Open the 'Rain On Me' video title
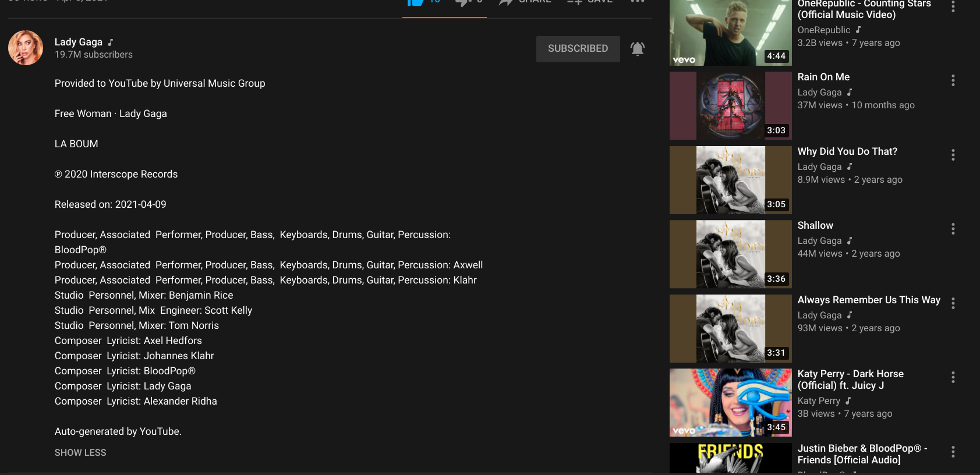Screen dimensions: 980x475 coord(823,77)
